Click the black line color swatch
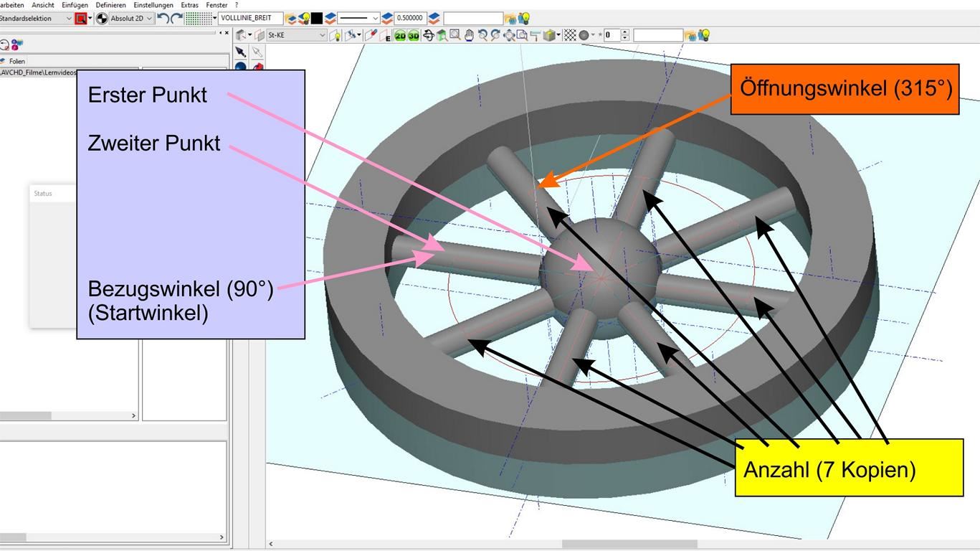This screenshot has height=551, width=980. tap(316, 19)
